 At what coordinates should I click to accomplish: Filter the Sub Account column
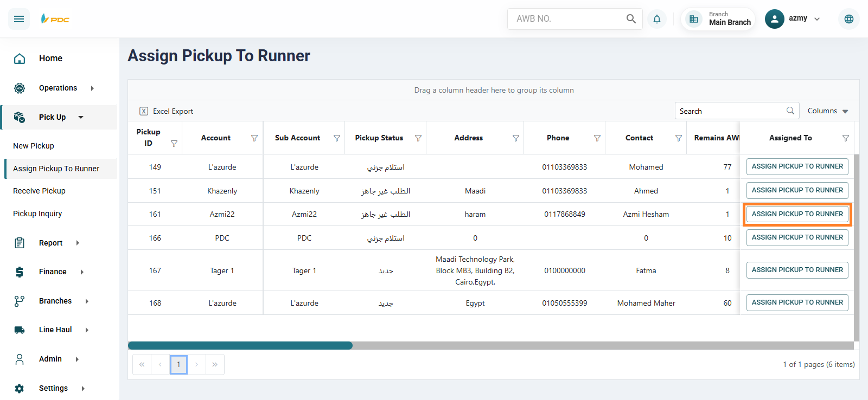coord(337,138)
